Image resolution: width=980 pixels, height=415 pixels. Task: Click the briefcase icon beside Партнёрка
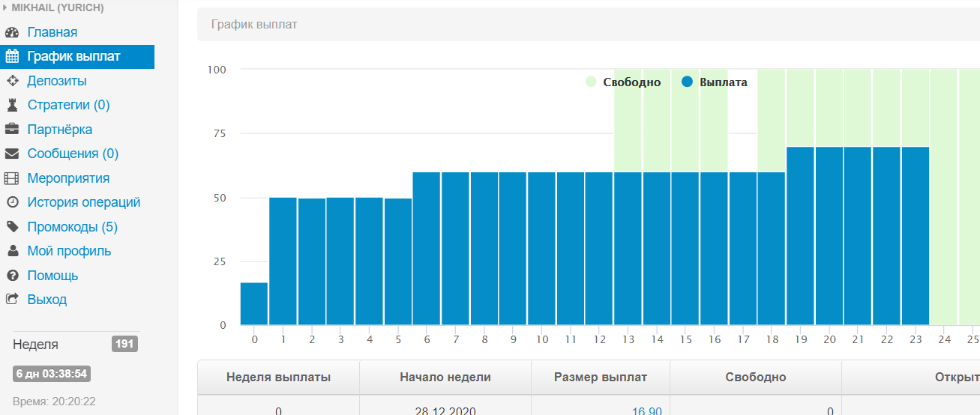pos(11,130)
